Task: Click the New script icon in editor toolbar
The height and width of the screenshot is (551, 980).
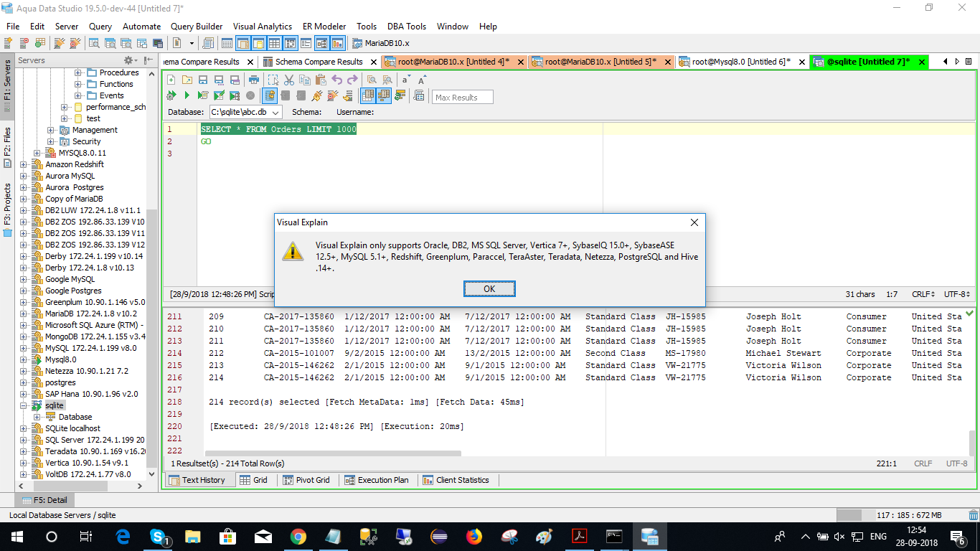Action: tap(171, 80)
